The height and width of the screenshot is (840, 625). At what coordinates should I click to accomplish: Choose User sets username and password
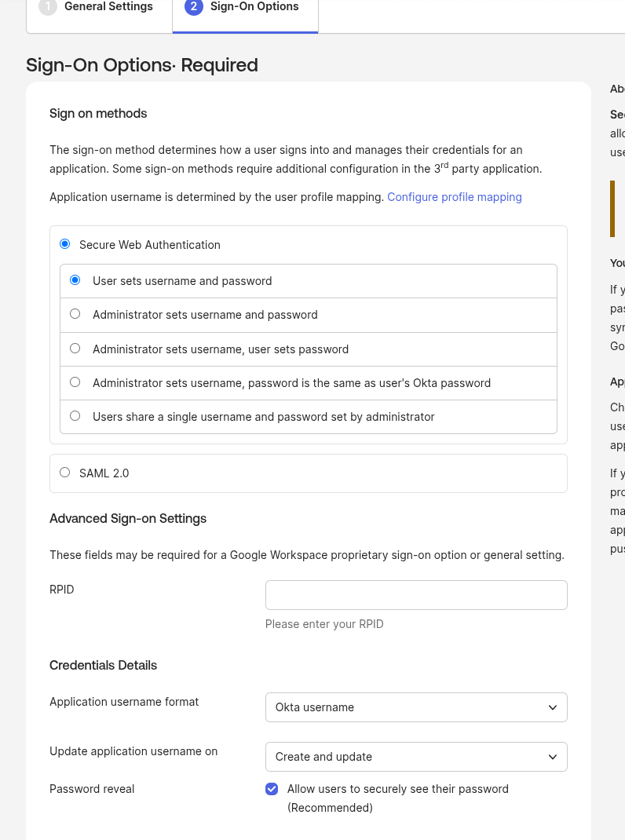point(75,280)
